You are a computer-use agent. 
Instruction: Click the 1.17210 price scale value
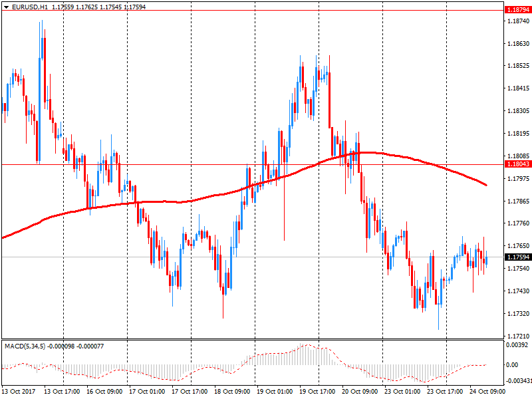[x=519, y=336]
